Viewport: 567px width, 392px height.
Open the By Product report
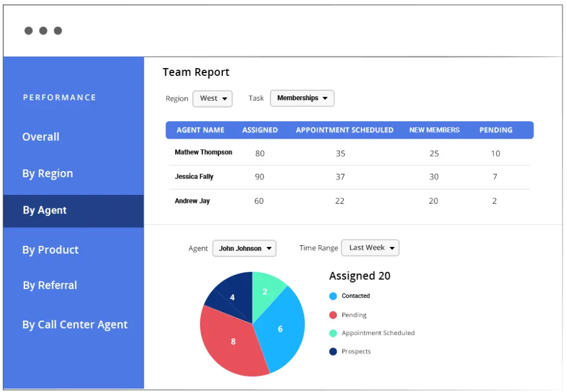pyautogui.click(x=50, y=249)
